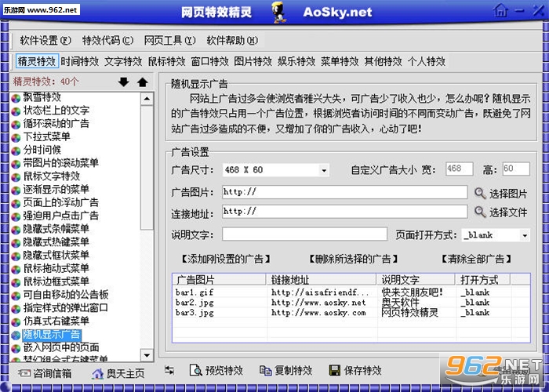Screen dimensions: 549x392
Task: Click the 复制特效 copy icon
Action: pos(266,370)
